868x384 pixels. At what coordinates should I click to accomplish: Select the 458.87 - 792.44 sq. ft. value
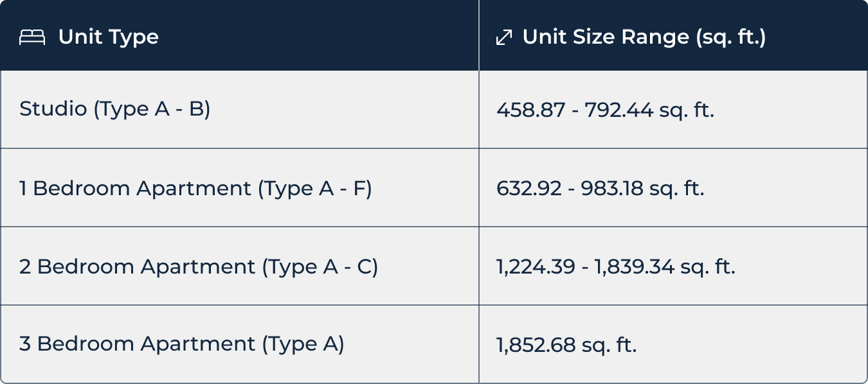[x=605, y=110]
